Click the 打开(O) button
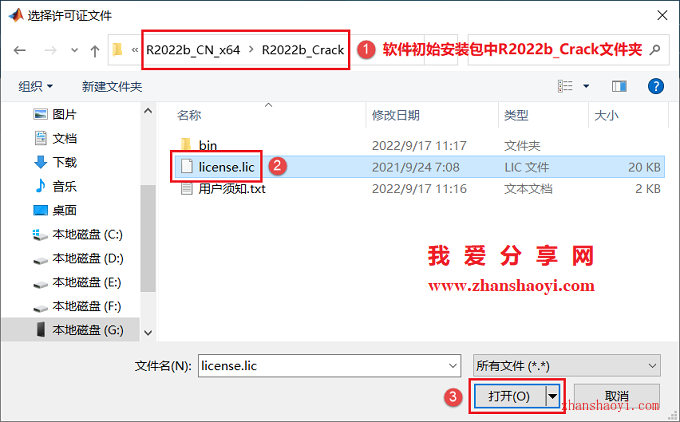This screenshot has width=680, height=422. pyautogui.click(x=509, y=396)
